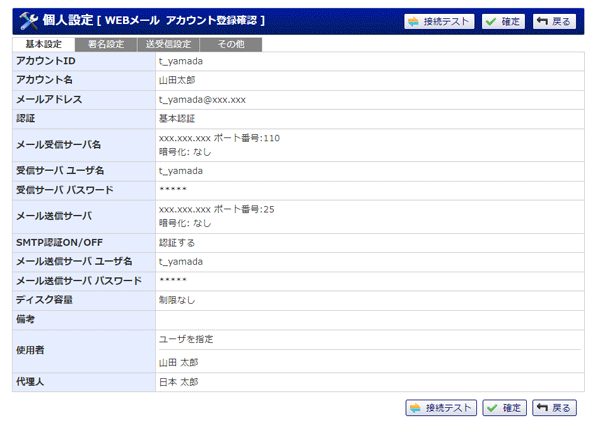
Task: Click the 個人設定 wrench-and-hammer header icon
Action: 29,21
